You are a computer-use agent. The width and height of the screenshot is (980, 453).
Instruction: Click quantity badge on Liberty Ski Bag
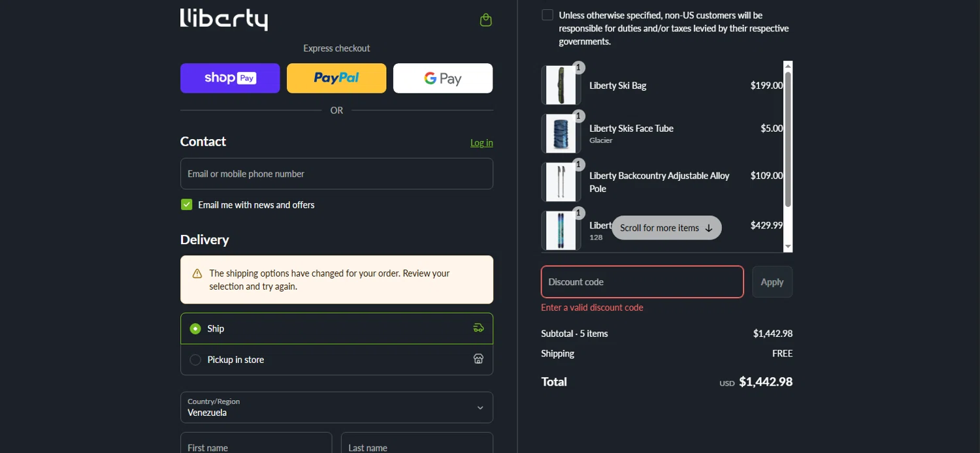click(578, 68)
